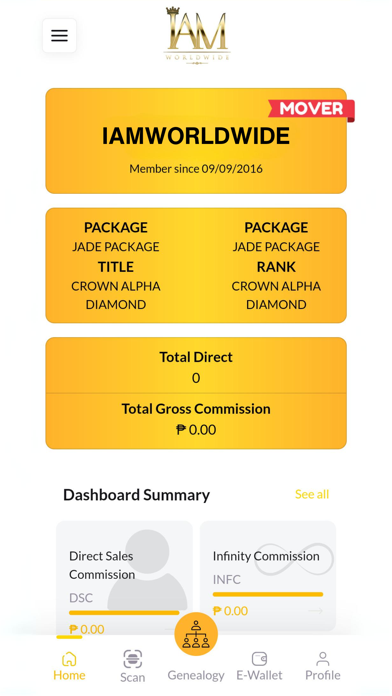Open the Scan icon in bottom bar

tap(132, 659)
